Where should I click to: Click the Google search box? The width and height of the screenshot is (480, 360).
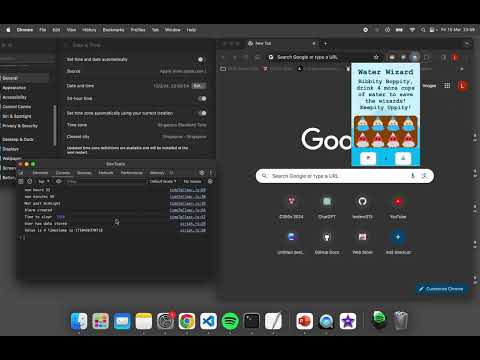[x=345, y=176]
